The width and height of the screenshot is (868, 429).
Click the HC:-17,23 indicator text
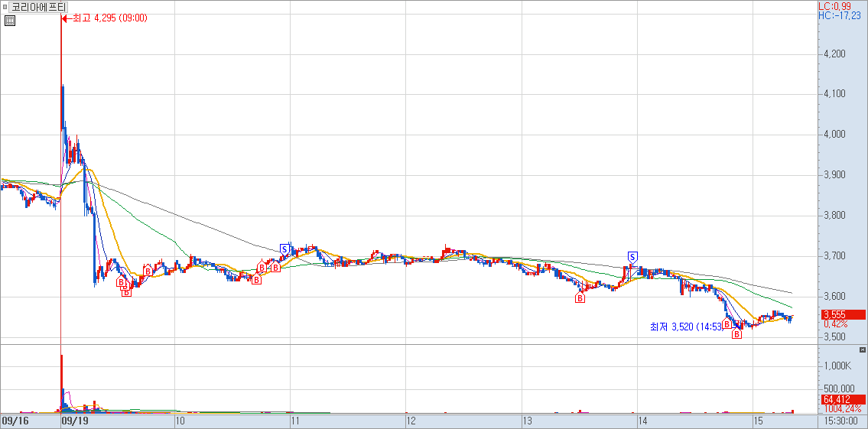point(839,16)
